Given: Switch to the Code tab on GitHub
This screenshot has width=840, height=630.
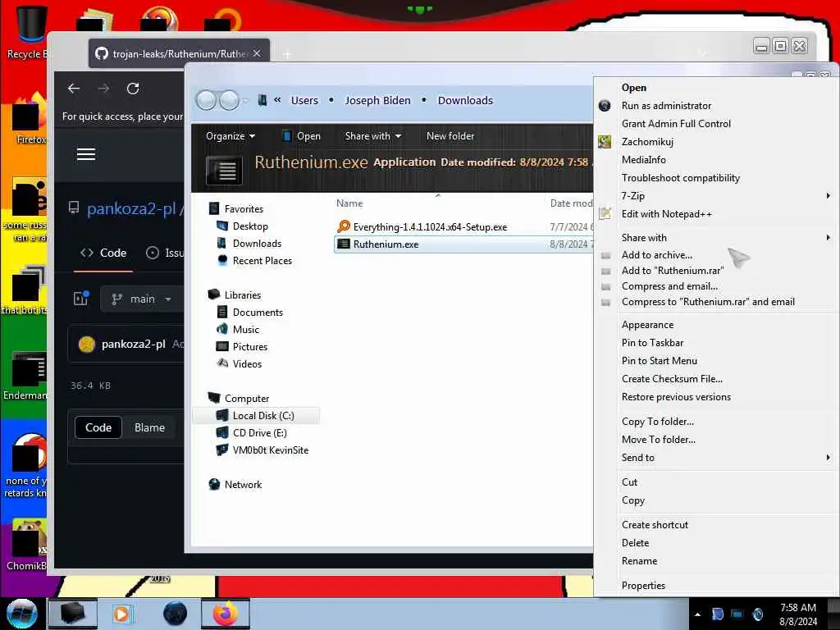Looking at the screenshot, I should tap(103, 253).
